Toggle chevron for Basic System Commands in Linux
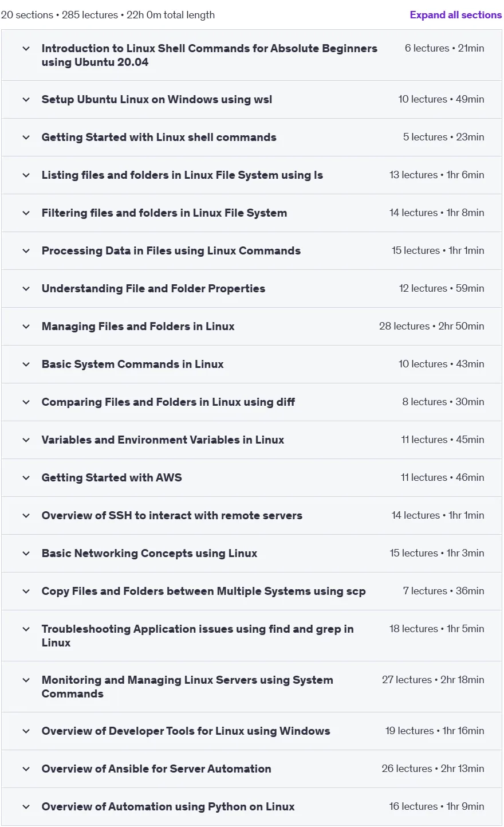This screenshot has width=504, height=827. 26,364
